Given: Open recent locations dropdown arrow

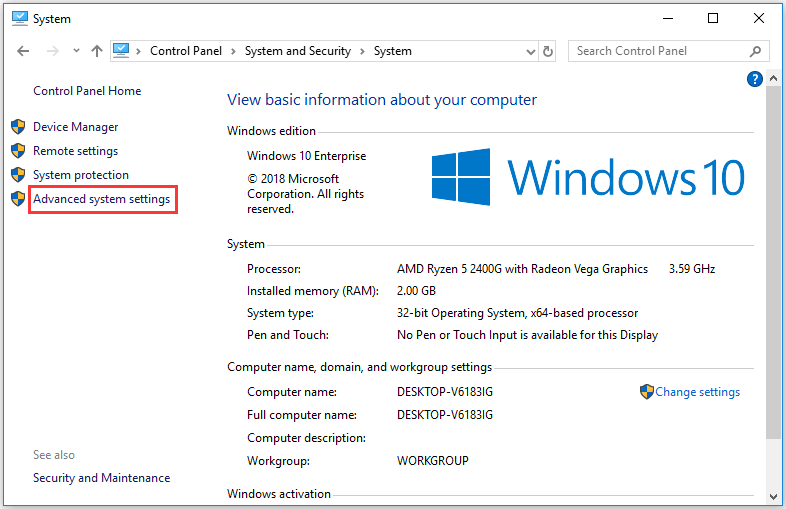Looking at the screenshot, I should pyautogui.click(x=76, y=51).
